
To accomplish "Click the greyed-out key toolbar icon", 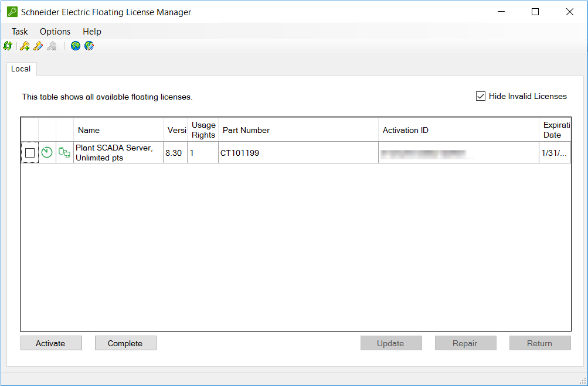I will pos(52,46).
